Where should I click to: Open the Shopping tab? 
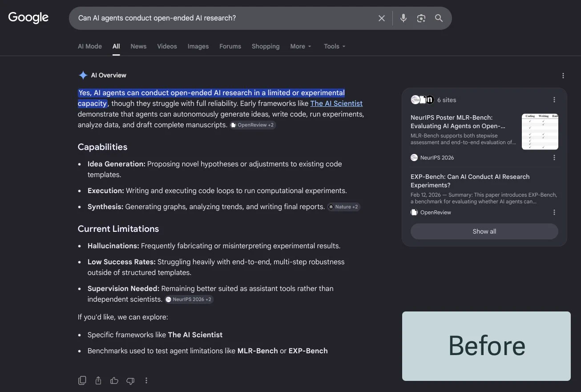(x=266, y=46)
